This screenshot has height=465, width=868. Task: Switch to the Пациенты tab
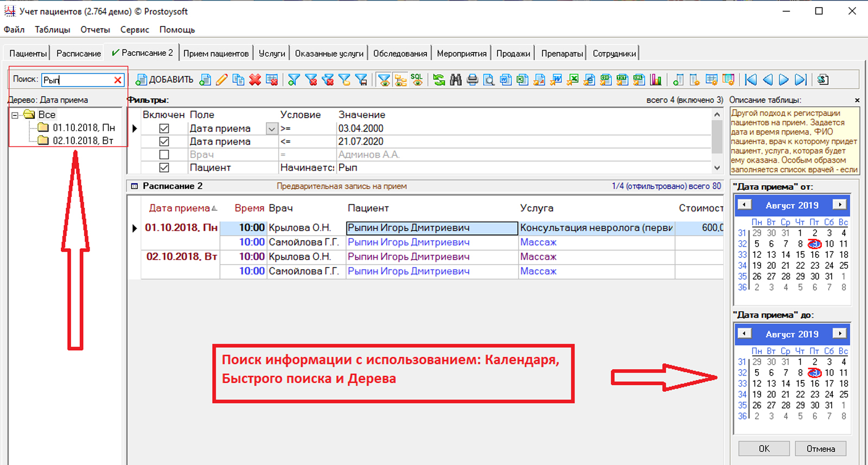pyautogui.click(x=28, y=53)
